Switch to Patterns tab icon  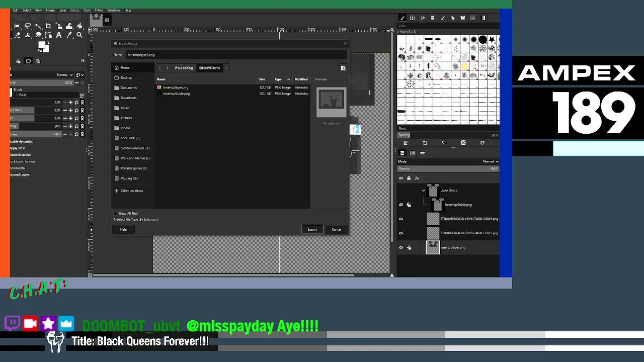[473, 18]
